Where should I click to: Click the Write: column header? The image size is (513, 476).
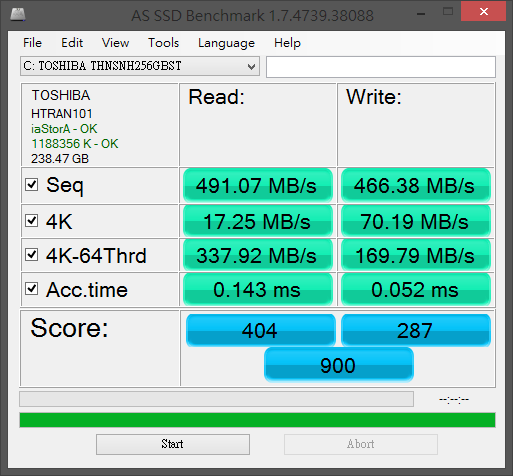(x=374, y=97)
